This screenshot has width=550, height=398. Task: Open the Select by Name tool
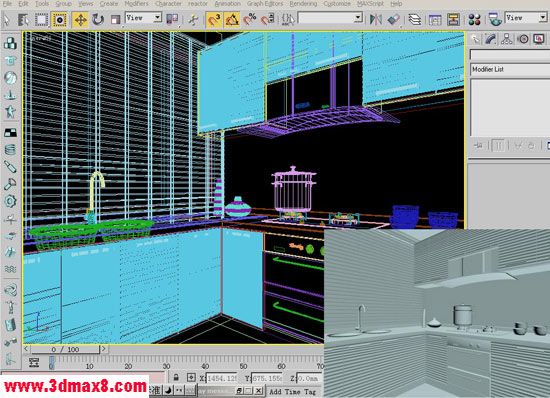pyautogui.click(x=24, y=19)
